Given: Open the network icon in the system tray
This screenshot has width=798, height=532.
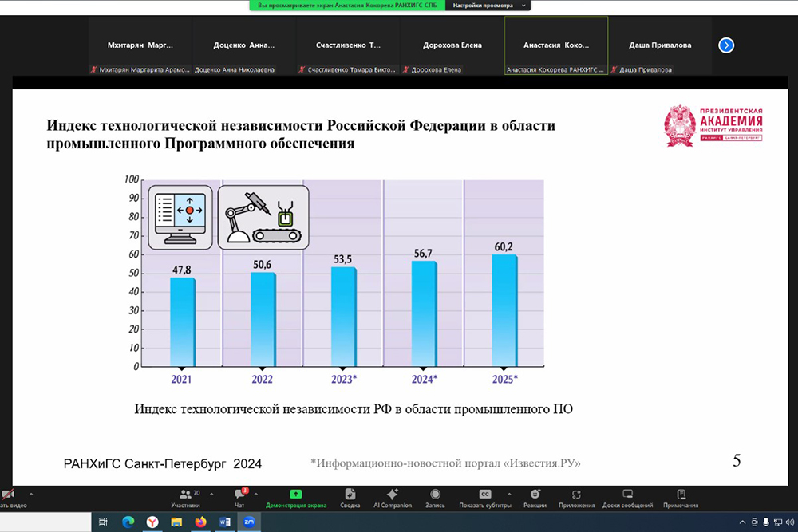Looking at the screenshot, I should [777, 522].
